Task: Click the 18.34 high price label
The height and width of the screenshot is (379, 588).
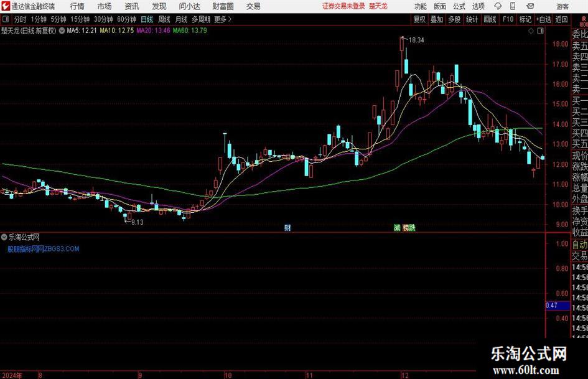Action: coord(416,40)
